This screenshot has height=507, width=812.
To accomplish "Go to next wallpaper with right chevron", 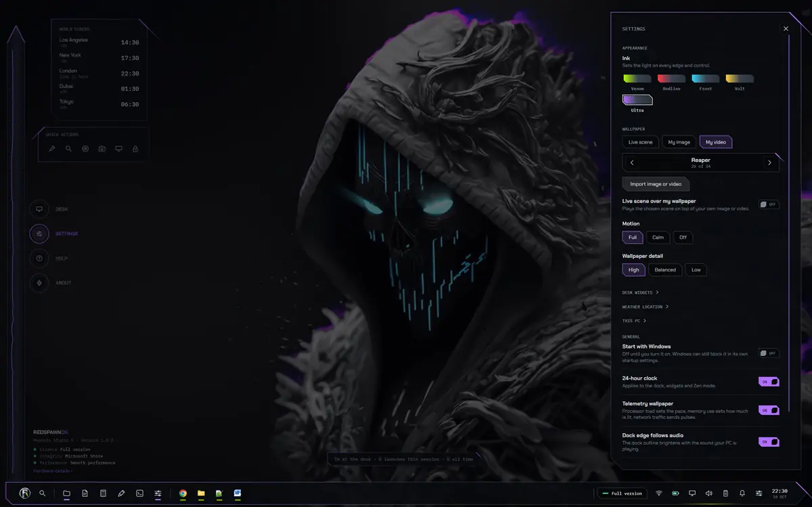I will (x=769, y=162).
